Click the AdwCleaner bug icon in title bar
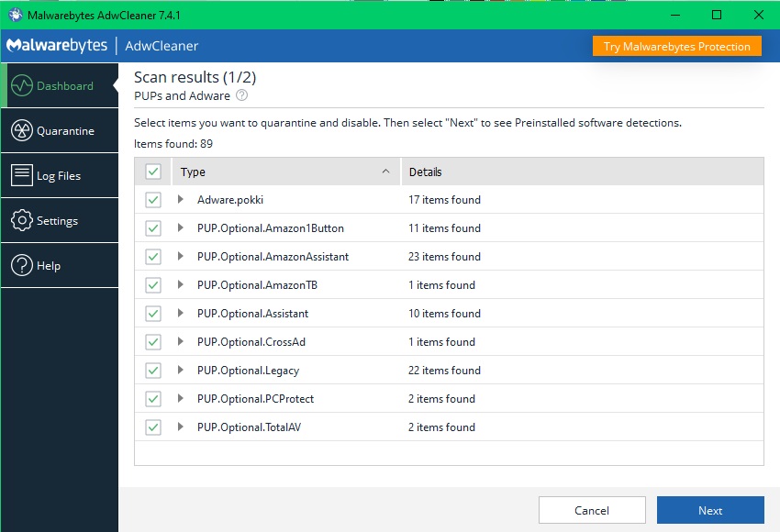The width and height of the screenshot is (780, 532). [15, 15]
